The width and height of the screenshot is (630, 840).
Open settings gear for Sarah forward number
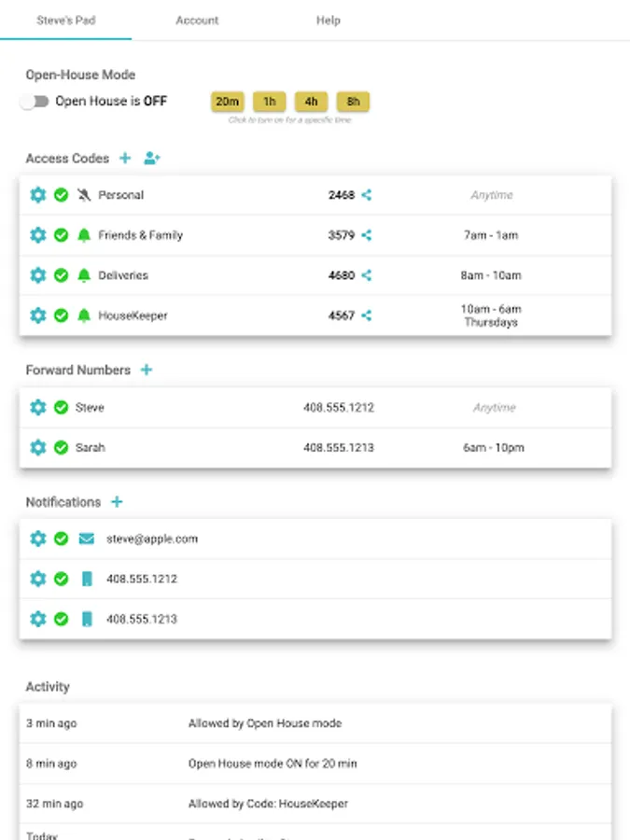point(37,448)
